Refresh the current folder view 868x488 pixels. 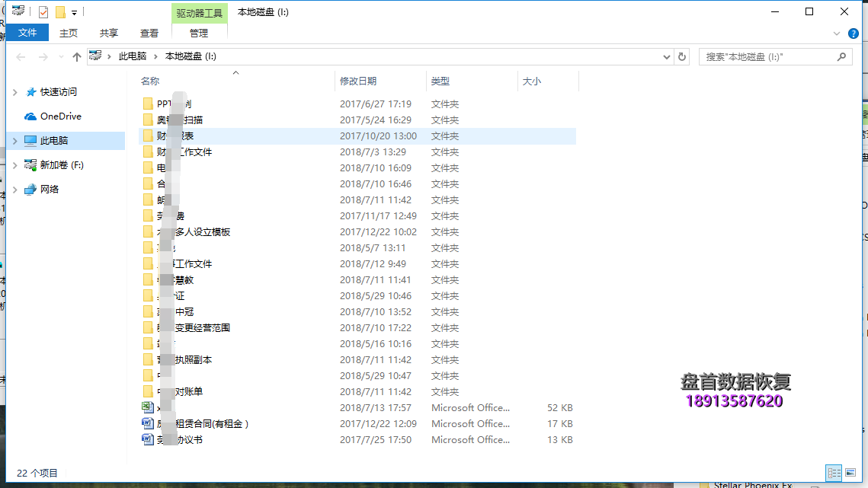coord(682,57)
